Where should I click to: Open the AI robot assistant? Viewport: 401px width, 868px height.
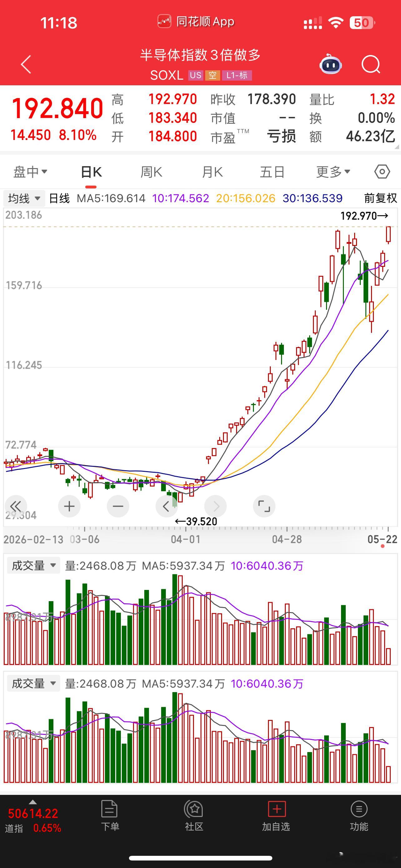(x=330, y=64)
